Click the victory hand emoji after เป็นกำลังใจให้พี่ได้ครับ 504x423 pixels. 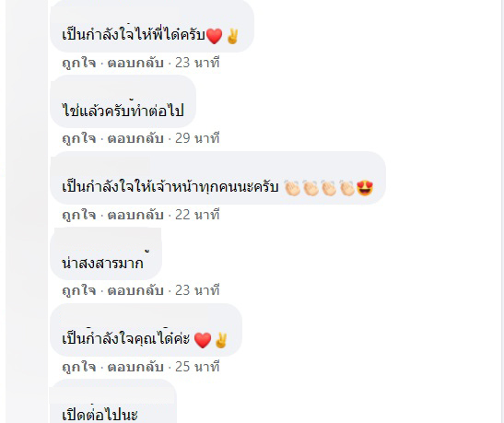pos(232,36)
